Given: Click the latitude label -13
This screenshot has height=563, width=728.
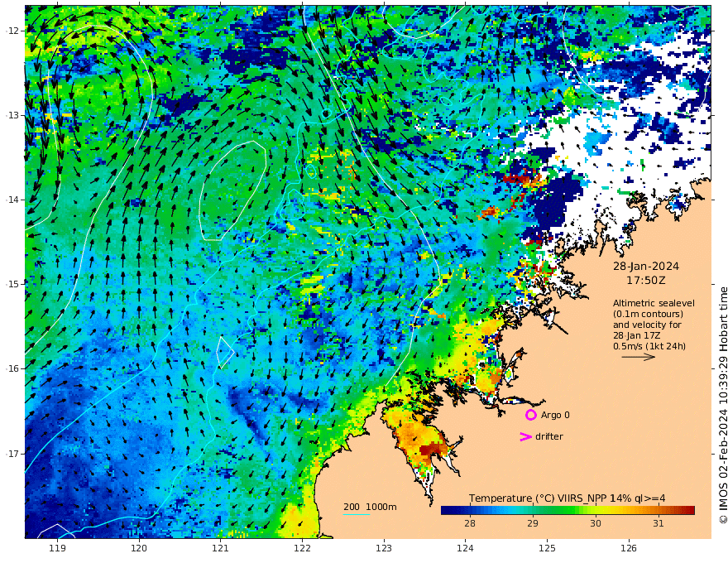Looking at the screenshot, I should click(12, 115).
